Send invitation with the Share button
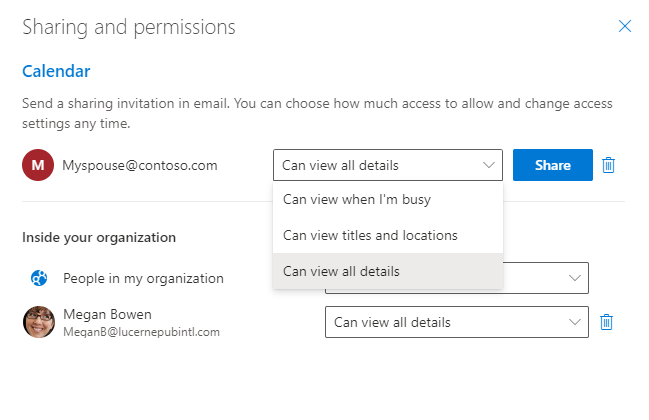The image size is (649, 420). coord(553,165)
